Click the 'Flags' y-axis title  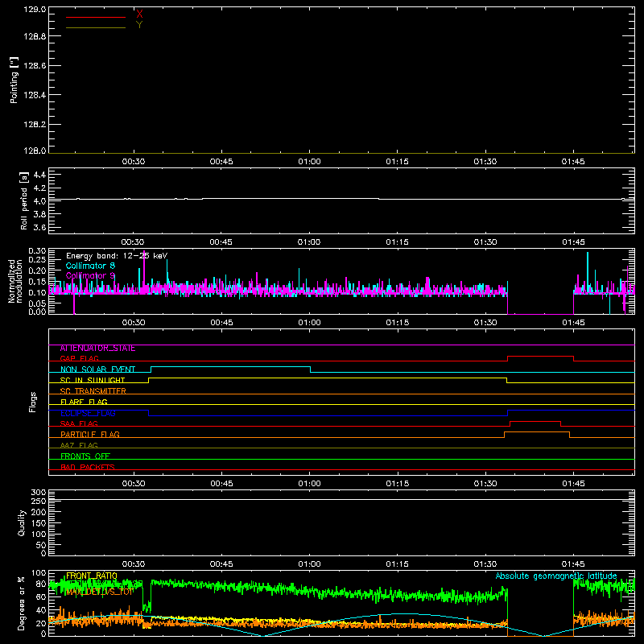point(32,402)
